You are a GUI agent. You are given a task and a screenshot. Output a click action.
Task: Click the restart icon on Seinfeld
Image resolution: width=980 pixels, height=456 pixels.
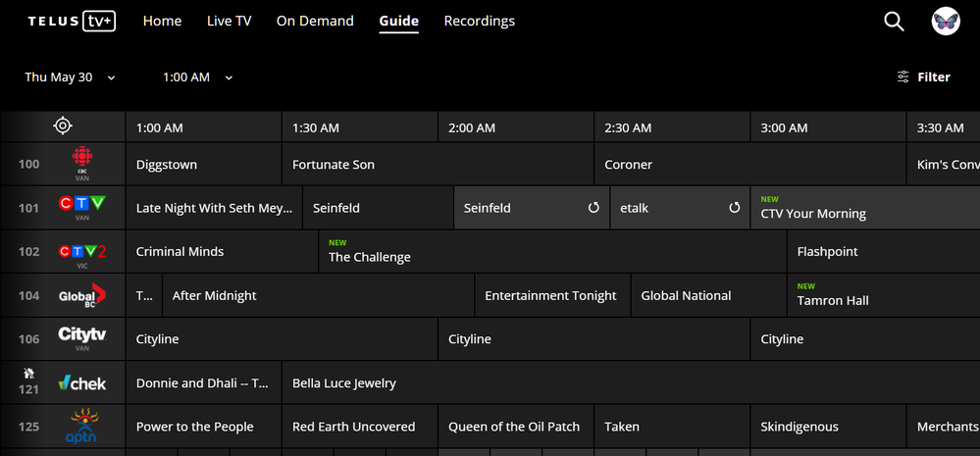point(593,208)
